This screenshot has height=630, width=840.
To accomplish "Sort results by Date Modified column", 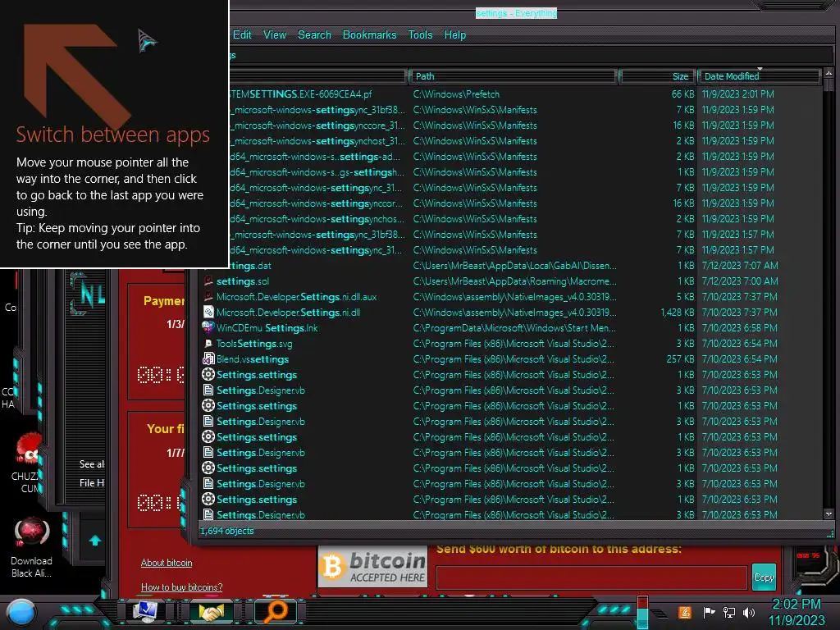I will [x=759, y=76].
